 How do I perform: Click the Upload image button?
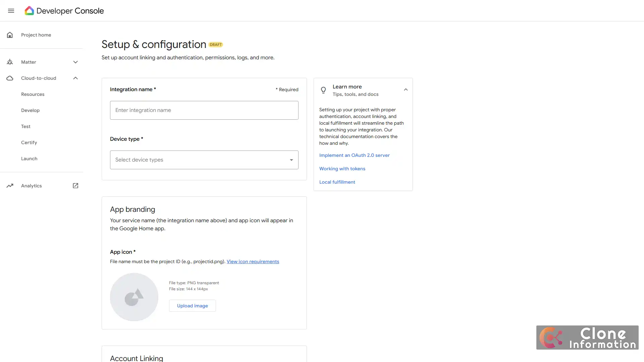pyautogui.click(x=192, y=305)
